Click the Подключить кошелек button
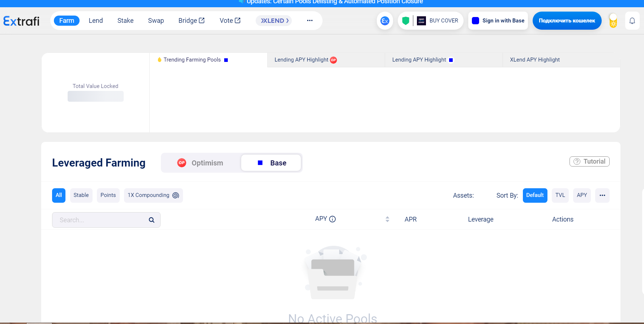Image resolution: width=644 pixels, height=324 pixels. [567, 21]
